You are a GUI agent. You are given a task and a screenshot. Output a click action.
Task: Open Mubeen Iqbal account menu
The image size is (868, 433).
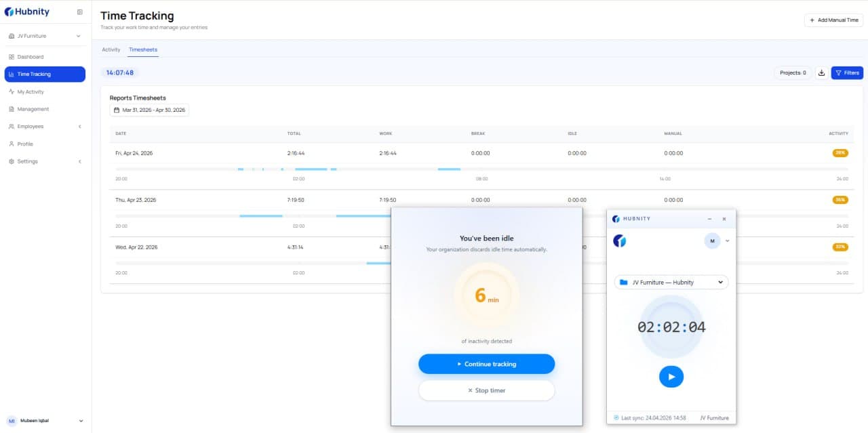click(45, 421)
